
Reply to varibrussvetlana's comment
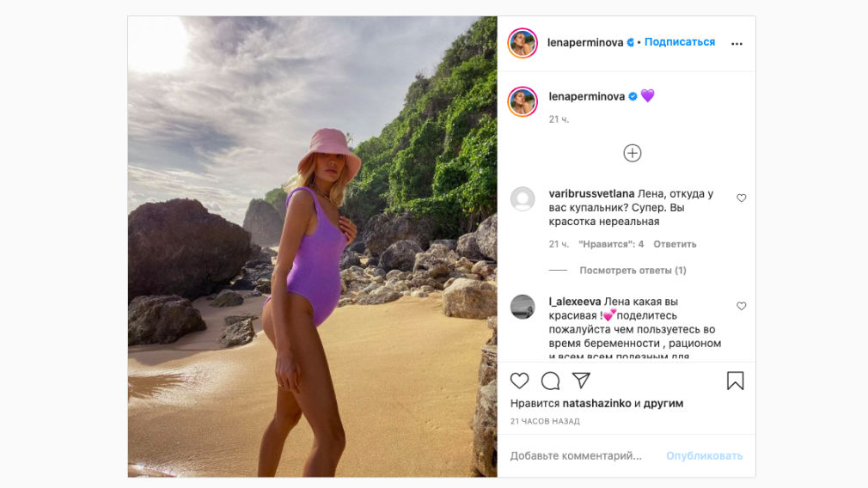(675, 245)
